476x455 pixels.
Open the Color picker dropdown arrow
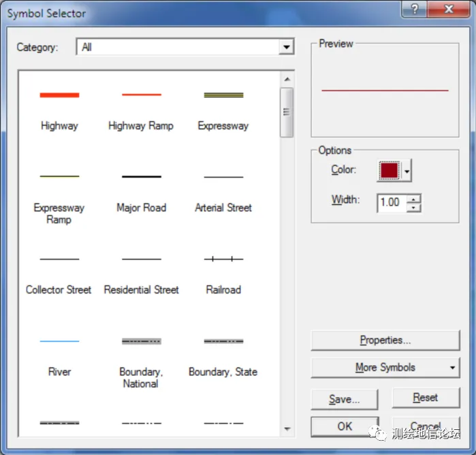click(407, 171)
